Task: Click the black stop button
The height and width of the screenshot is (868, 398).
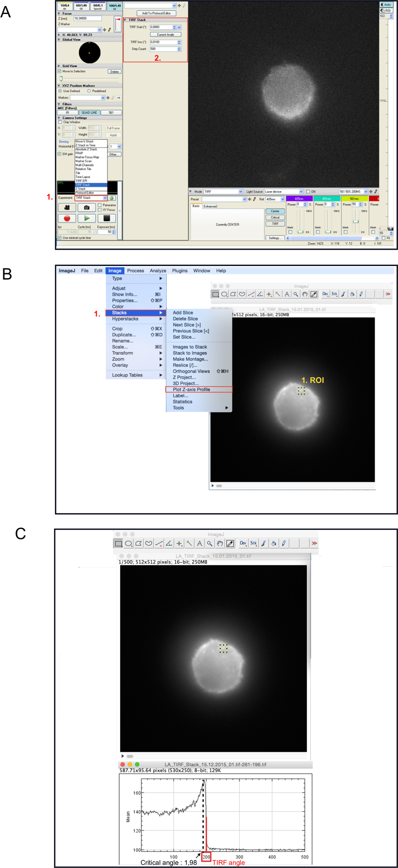Action: pyautogui.click(x=107, y=218)
